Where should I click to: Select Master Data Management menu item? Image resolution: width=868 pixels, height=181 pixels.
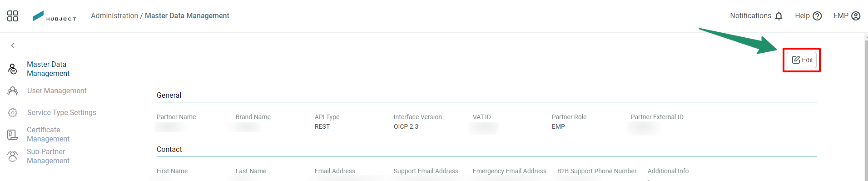48,69
